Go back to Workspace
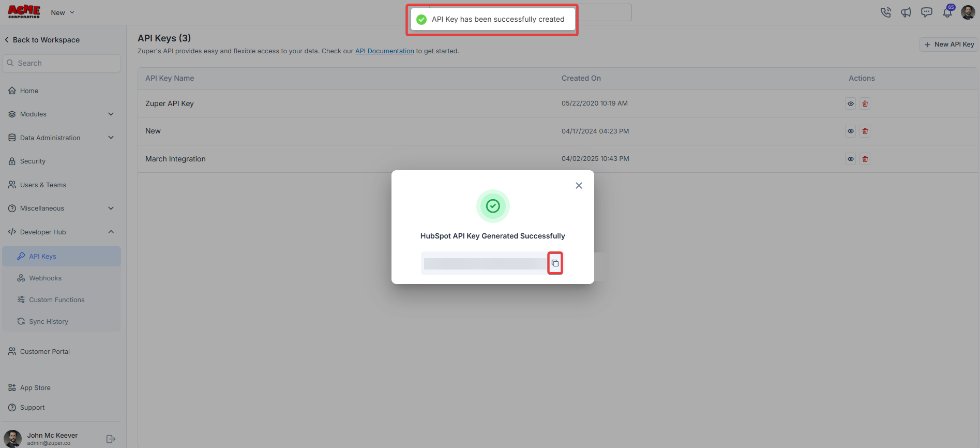Screen dimensions: 980x448 tap(42, 40)
